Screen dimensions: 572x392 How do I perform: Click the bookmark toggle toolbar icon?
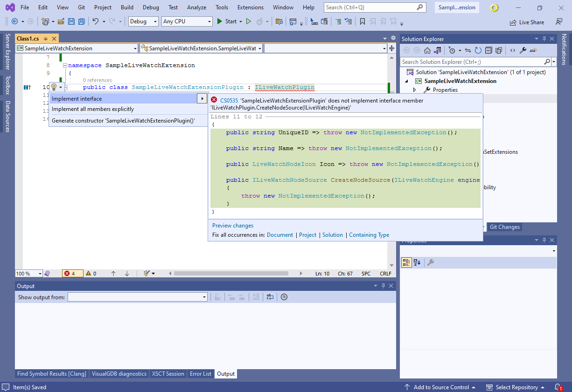coord(363,21)
